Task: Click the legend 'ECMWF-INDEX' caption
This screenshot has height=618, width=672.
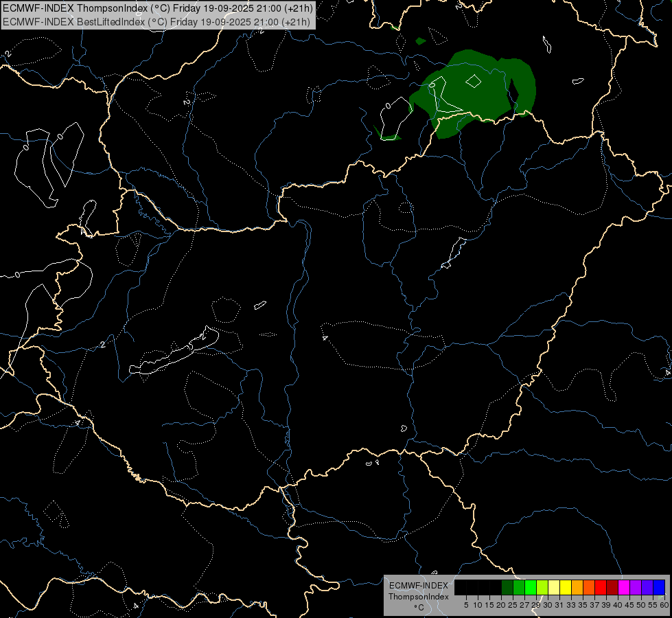Action: 419,586
